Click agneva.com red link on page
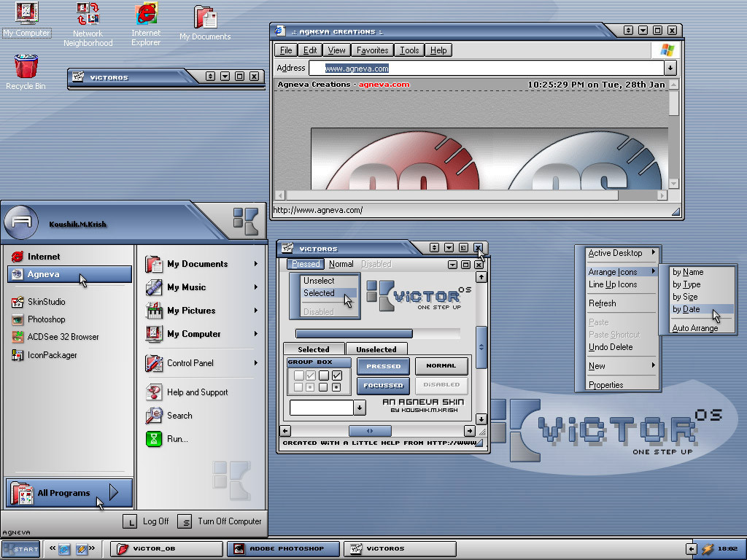Viewport: 747px width, 560px height. click(x=384, y=85)
